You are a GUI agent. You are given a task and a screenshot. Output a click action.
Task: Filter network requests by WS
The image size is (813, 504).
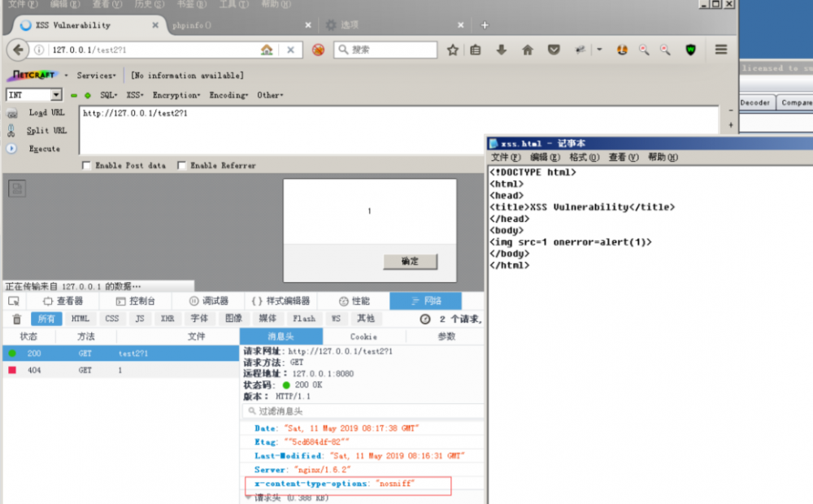pos(336,319)
